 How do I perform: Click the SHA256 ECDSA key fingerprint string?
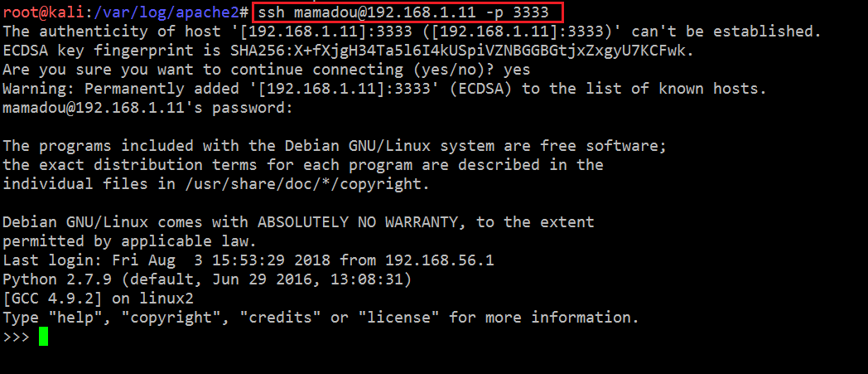(x=462, y=51)
